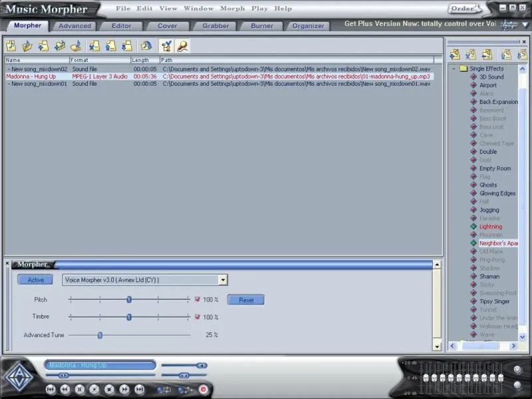Open the Morph menu

(232, 8)
